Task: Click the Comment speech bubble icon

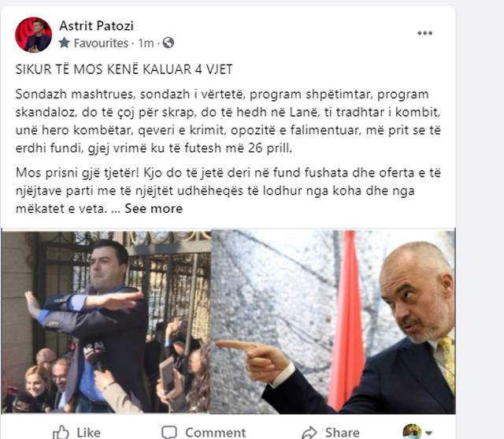Action: 169,432
